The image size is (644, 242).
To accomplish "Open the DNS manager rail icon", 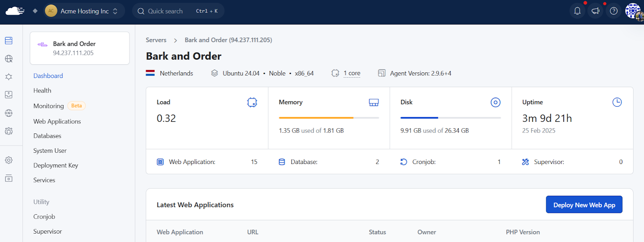I will point(8,113).
